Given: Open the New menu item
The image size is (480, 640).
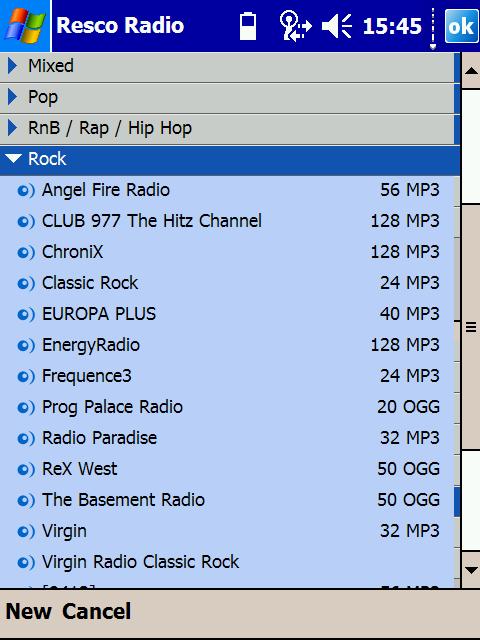Looking at the screenshot, I should [x=29, y=612].
